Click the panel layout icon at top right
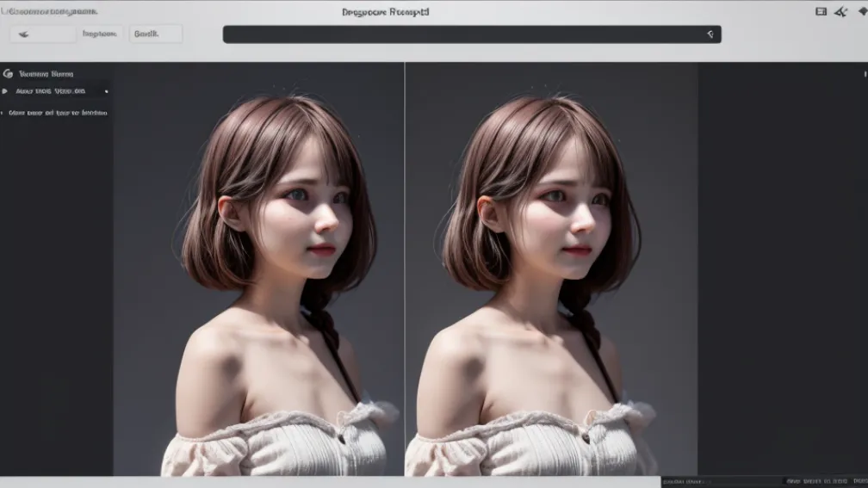Viewport: 868px width, 488px height. (x=821, y=11)
